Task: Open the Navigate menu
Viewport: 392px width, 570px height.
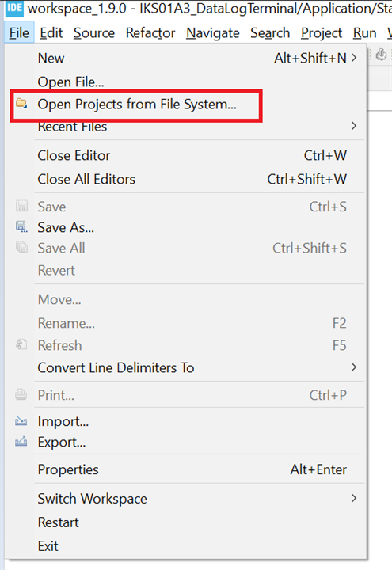Action: coord(213,33)
